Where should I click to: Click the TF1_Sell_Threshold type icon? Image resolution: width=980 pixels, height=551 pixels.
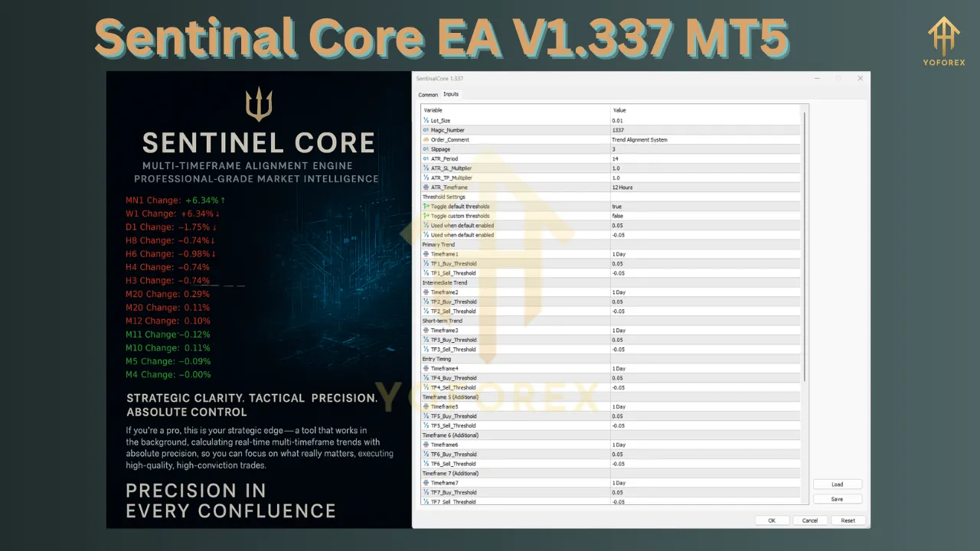(426, 273)
